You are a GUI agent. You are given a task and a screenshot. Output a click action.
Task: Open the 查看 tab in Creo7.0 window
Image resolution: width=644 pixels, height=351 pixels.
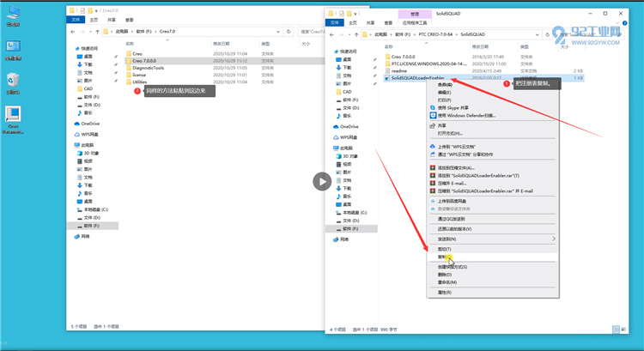[x=129, y=20]
